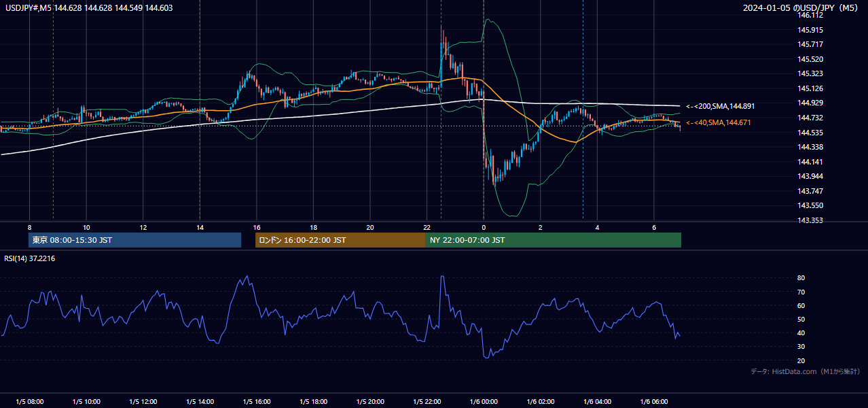Click the RSI scale value 70
868x408 pixels.
pyautogui.click(x=801, y=292)
